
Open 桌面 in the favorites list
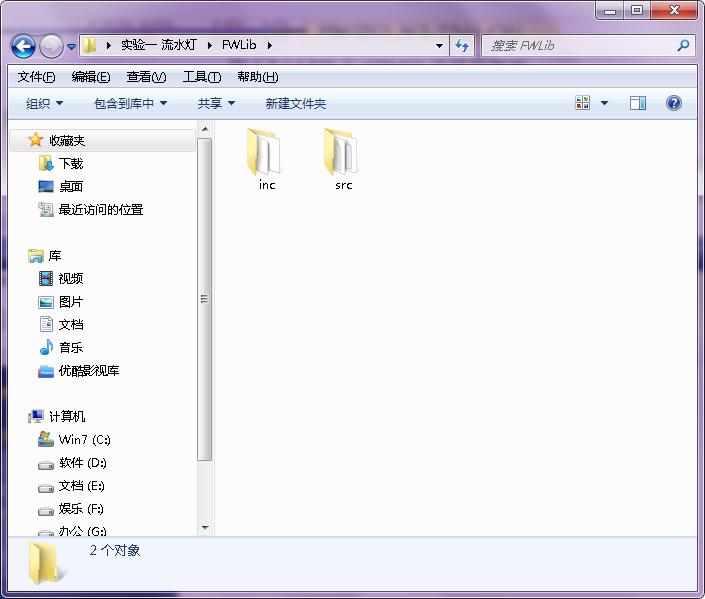[61, 187]
